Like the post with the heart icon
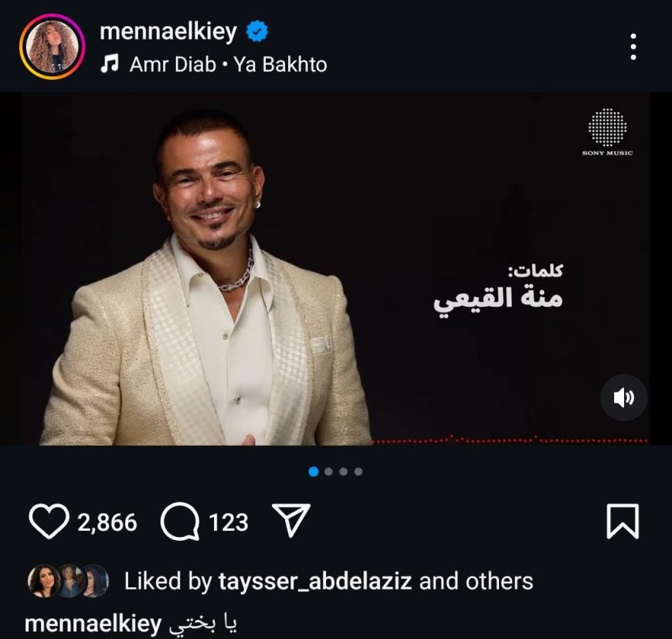672x639 pixels. (49, 521)
